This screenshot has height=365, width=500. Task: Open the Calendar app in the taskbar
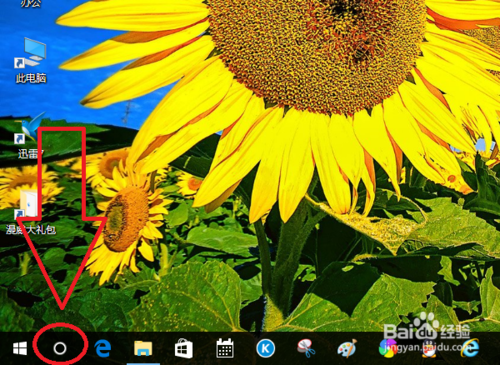coord(225,348)
